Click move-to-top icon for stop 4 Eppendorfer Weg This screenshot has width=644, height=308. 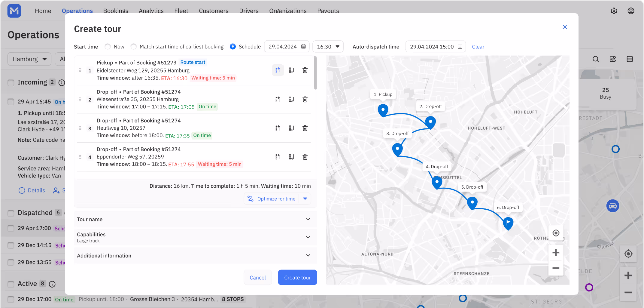pos(278,157)
